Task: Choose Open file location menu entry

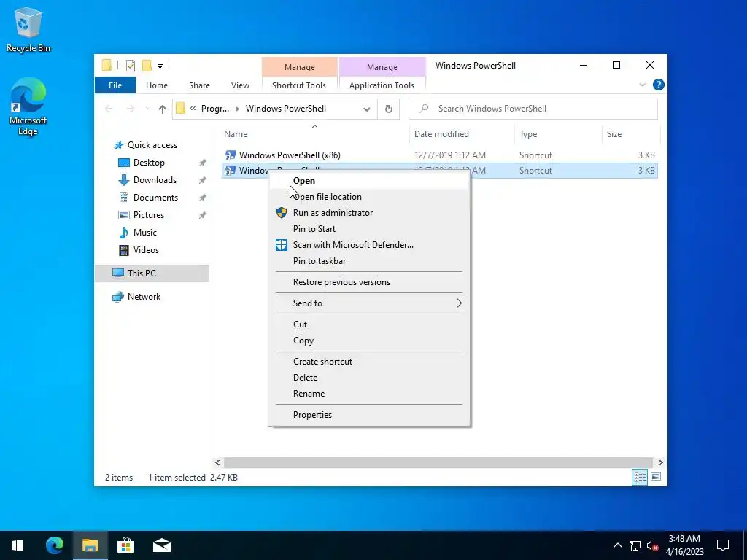Action: coord(369,197)
